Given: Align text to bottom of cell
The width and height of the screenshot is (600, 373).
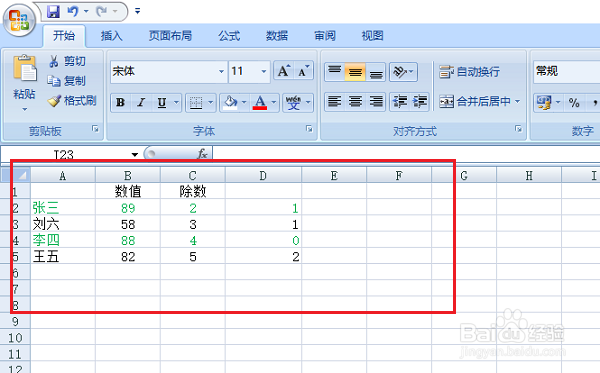Looking at the screenshot, I should tap(376, 72).
